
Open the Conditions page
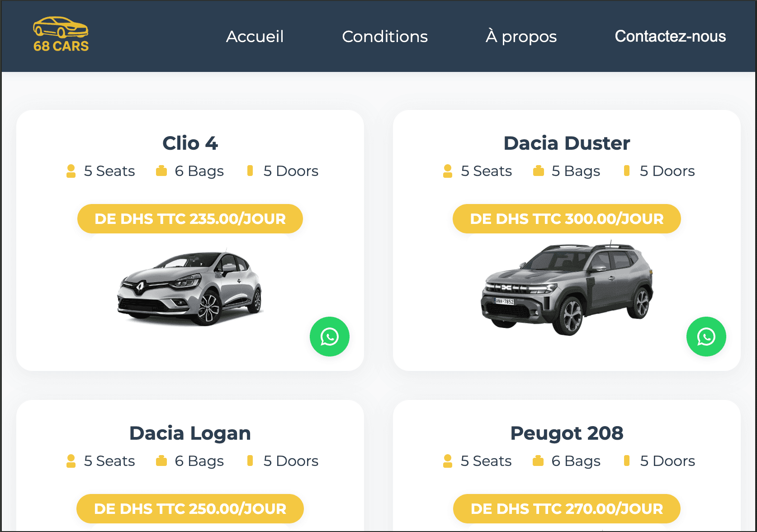(x=385, y=37)
